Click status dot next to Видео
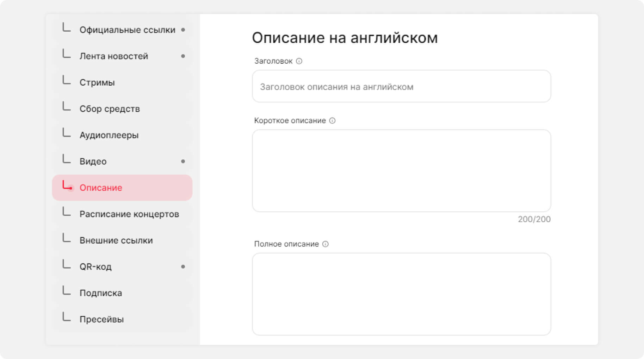Viewport: 644px width, 359px height. click(183, 162)
